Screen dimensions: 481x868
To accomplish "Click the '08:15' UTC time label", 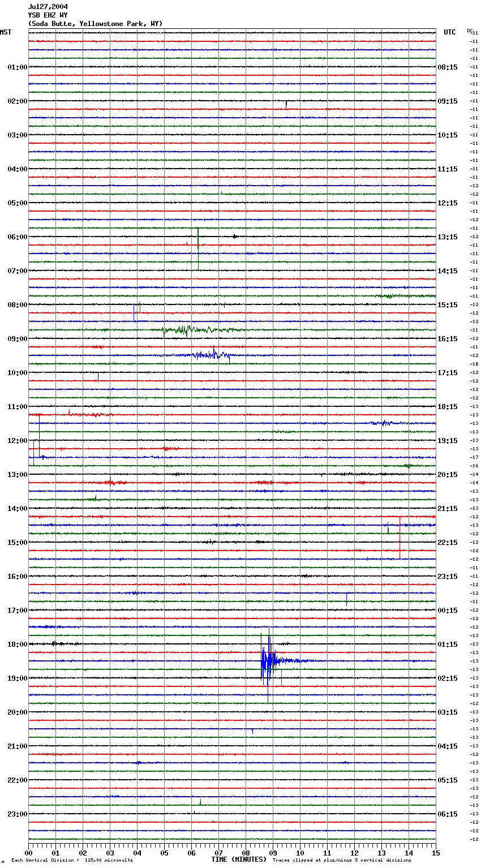I will [448, 67].
